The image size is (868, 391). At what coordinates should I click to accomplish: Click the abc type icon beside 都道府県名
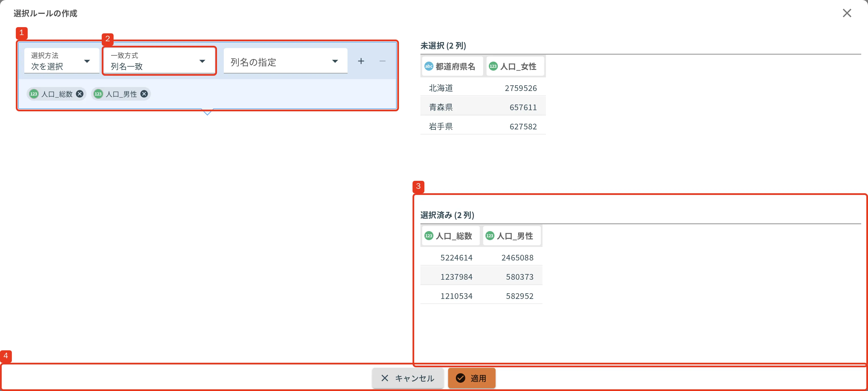(x=429, y=66)
